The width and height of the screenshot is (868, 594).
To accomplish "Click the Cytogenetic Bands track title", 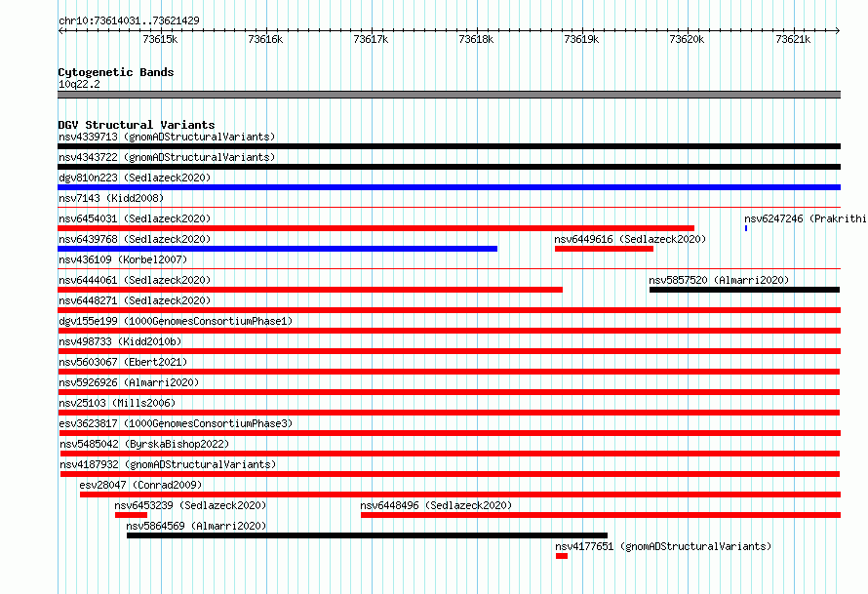I will (116, 72).
